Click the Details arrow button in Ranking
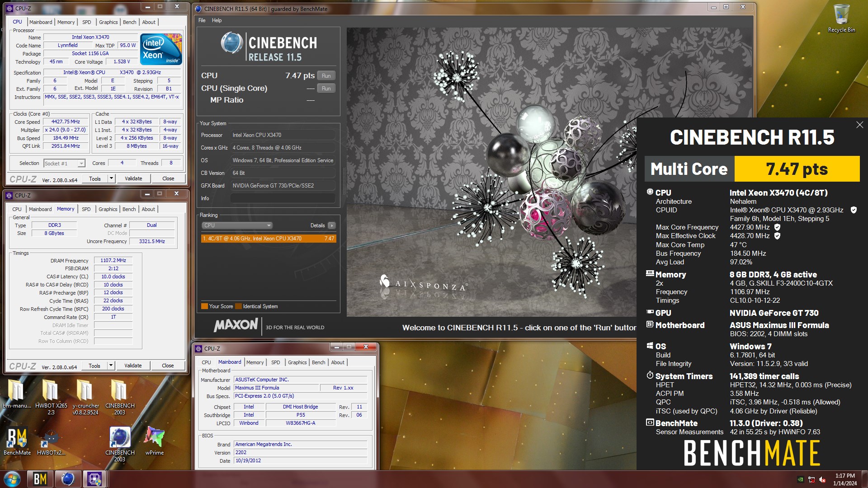The width and height of the screenshot is (868, 488). (x=332, y=225)
